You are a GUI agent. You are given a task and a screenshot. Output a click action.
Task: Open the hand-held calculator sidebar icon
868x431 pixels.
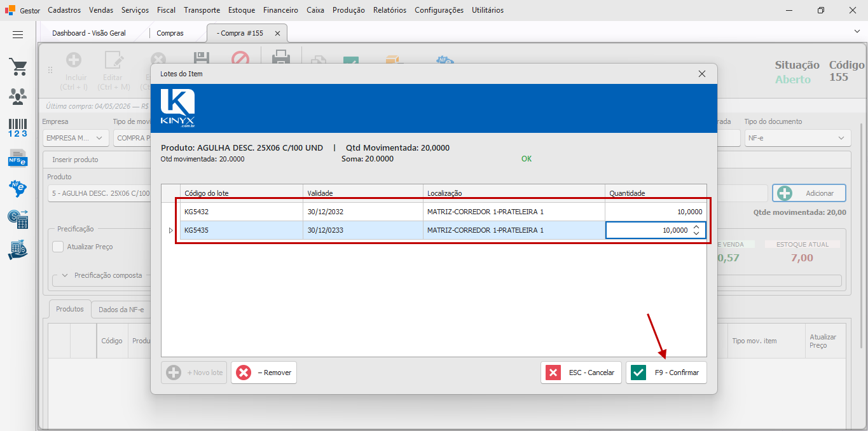click(x=18, y=249)
